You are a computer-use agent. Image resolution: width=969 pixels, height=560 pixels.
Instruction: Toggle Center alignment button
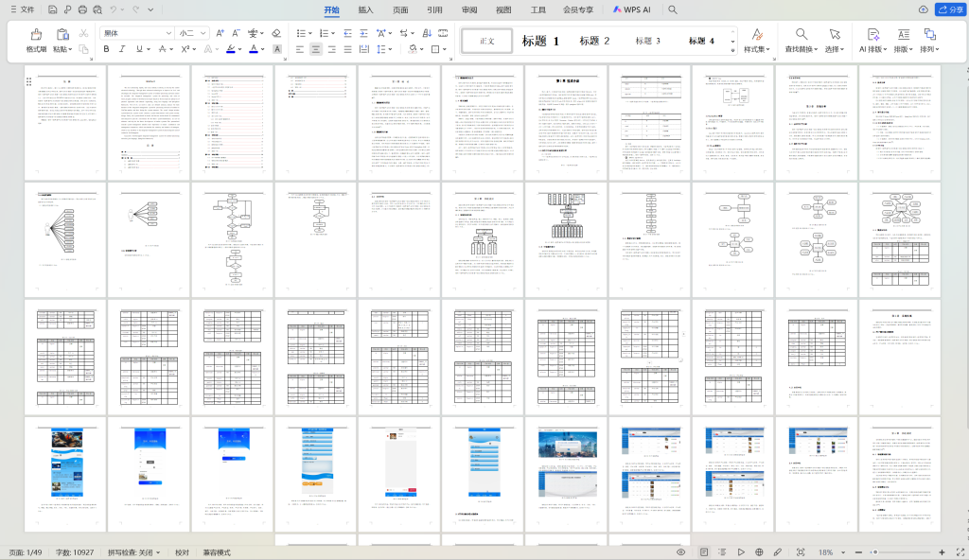point(316,49)
